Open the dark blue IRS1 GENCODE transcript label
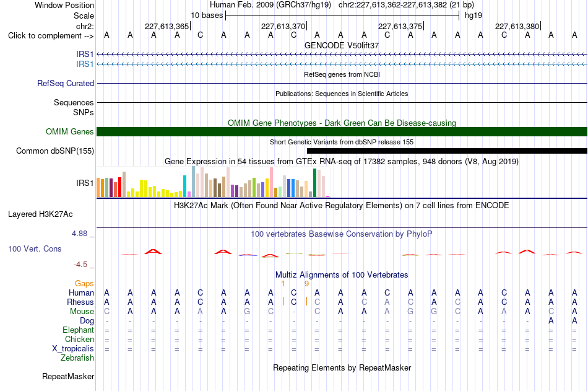588x391 pixels. [x=85, y=54]
